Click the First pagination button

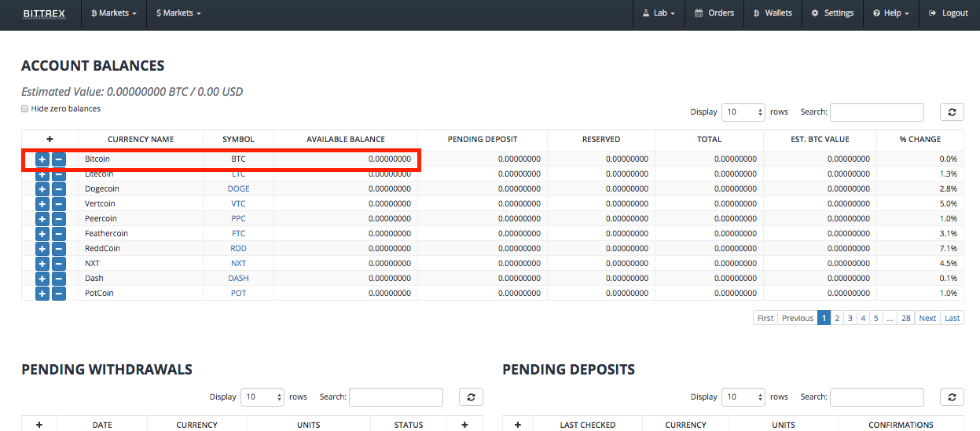(x=765, y=318)
